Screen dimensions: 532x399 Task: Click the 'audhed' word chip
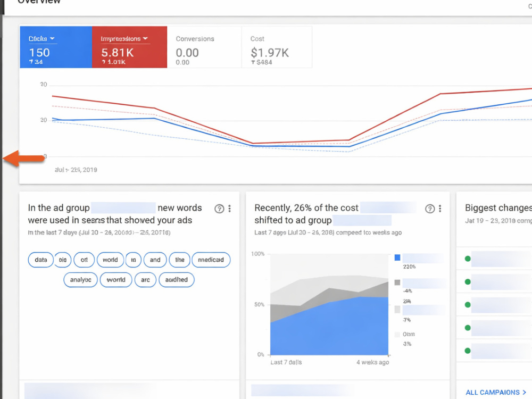tap(177, 280)
